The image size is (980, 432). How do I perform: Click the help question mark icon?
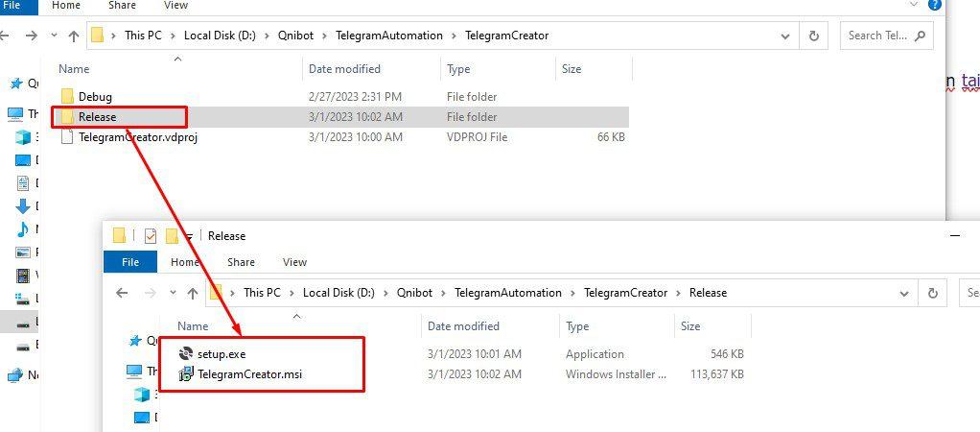pos(934,5)
